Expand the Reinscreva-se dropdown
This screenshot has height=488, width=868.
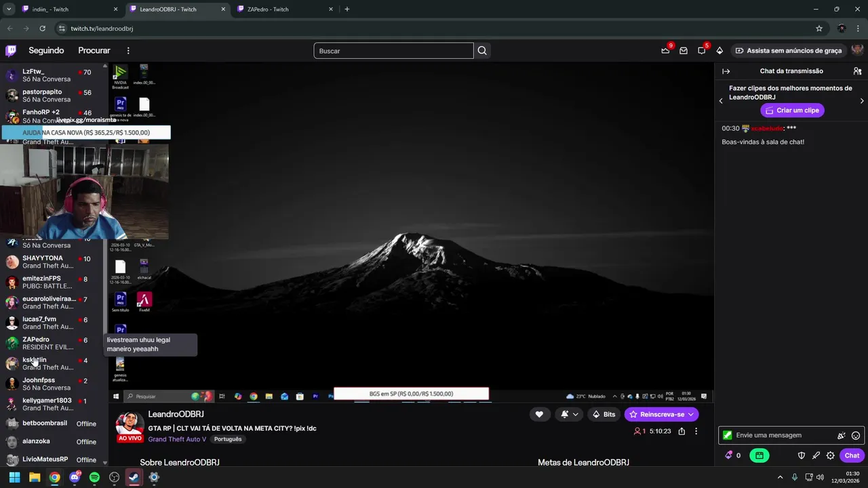(x=691, y=414)
